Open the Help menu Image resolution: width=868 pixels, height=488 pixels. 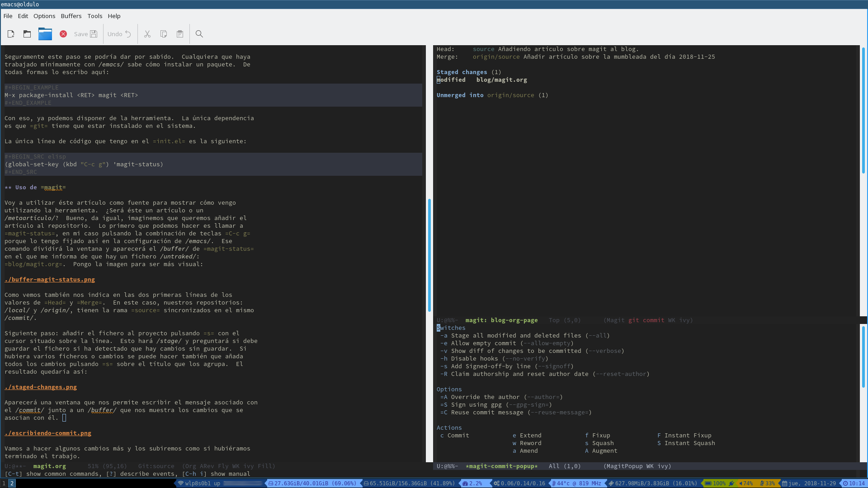tap(114, 16)
